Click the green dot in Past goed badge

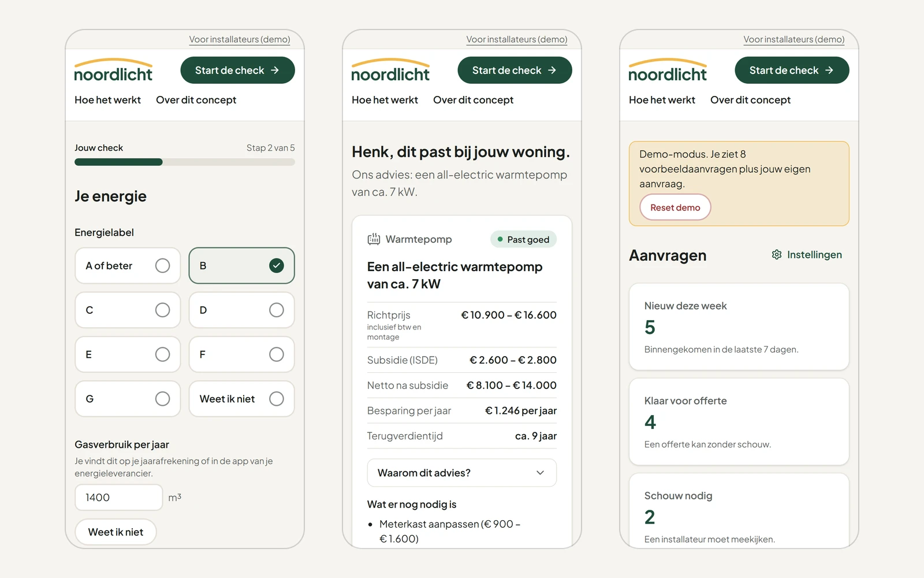[x=500, y=239]
